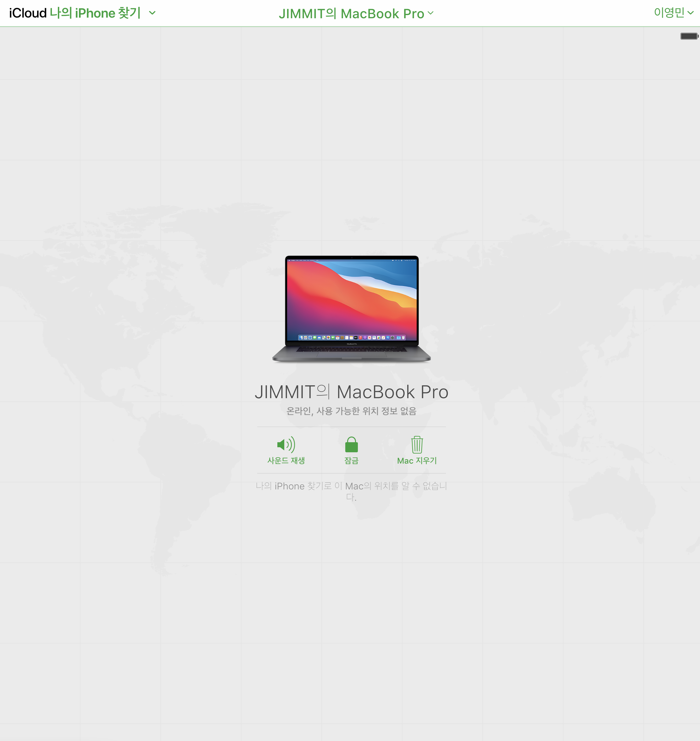
Task: Click chevron beside 나의 iPhone 찾기
Action: pyautogui.click(x=152, y=13)
